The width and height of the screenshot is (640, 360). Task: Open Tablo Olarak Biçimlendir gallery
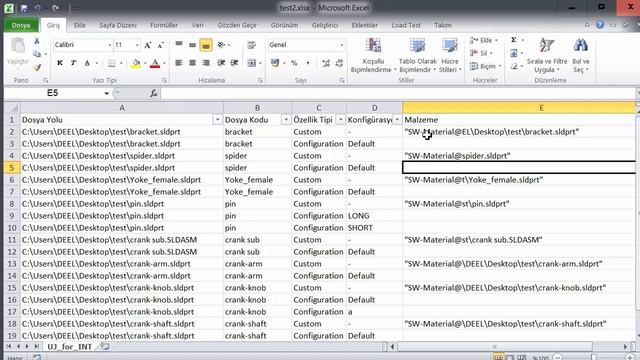point(417,55)
